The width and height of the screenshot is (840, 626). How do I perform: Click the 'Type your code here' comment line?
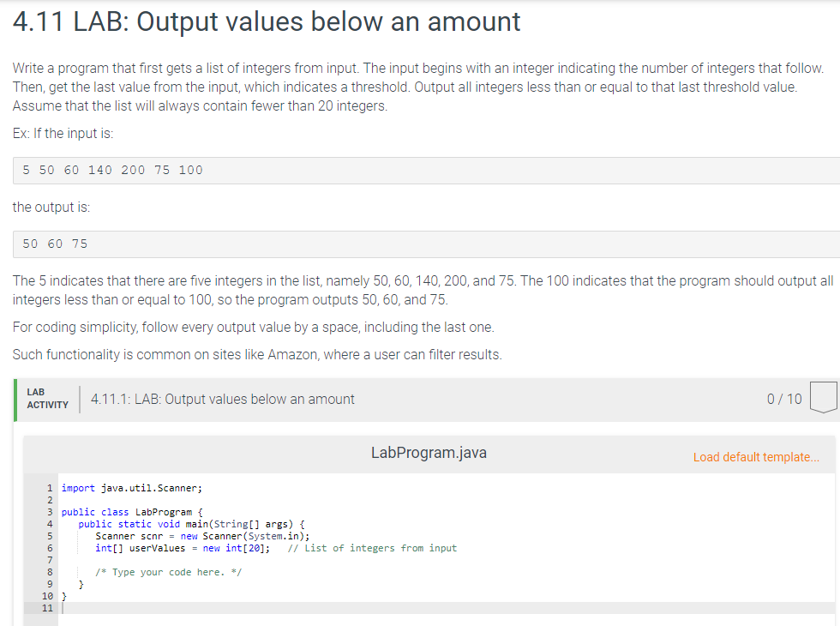(168, 573)
